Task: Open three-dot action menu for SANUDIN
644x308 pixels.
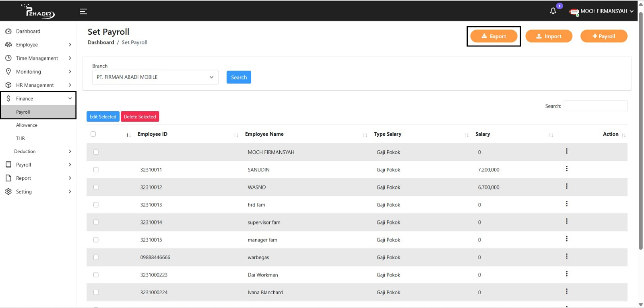Action: (x=566, y=169)
